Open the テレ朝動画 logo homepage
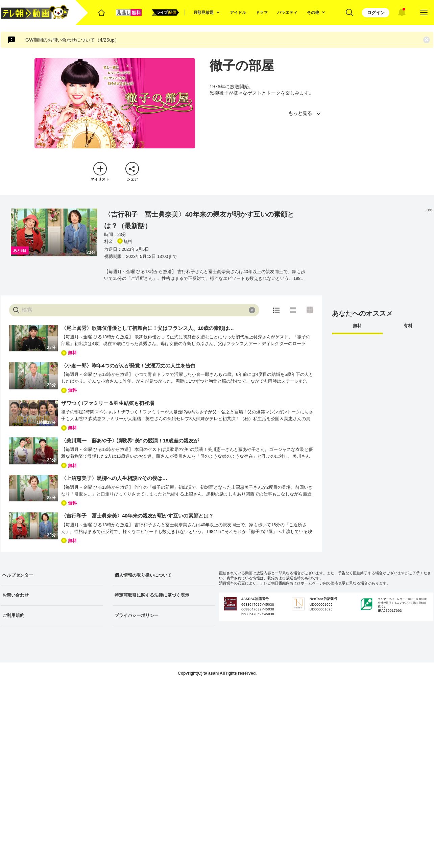The width and height of the screenshot is (434, 868). click(x=34, y=13)
